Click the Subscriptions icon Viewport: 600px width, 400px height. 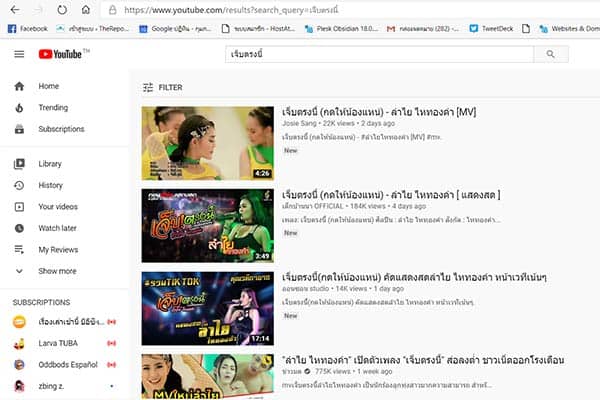[x=19, y=129]
